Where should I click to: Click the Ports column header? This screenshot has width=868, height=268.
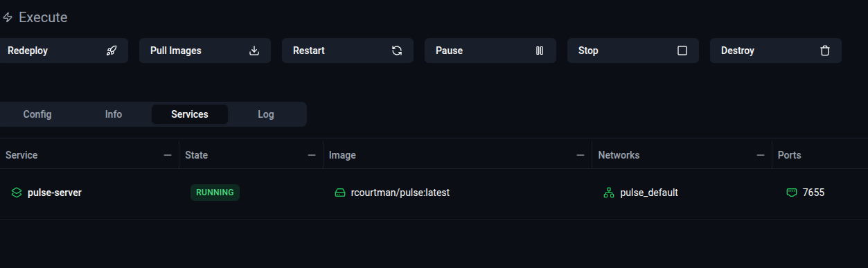pyautogui.click(x=790, y=155)
